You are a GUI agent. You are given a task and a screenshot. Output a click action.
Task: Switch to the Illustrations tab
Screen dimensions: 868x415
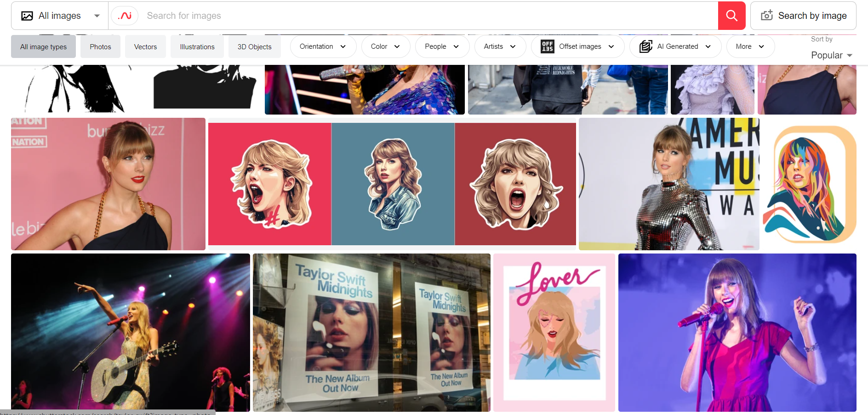pos(197,46)
